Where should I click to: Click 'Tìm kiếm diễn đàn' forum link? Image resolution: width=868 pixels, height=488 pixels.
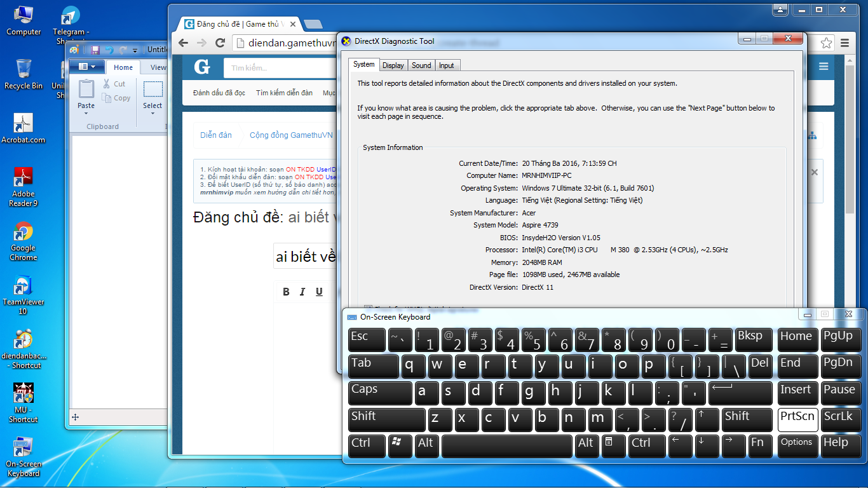point(284,93)
